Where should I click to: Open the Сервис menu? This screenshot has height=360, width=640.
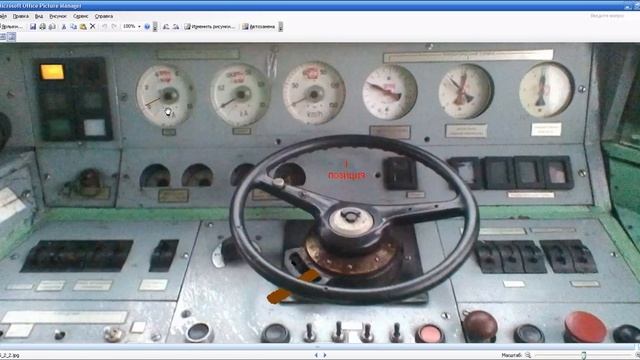80,16
